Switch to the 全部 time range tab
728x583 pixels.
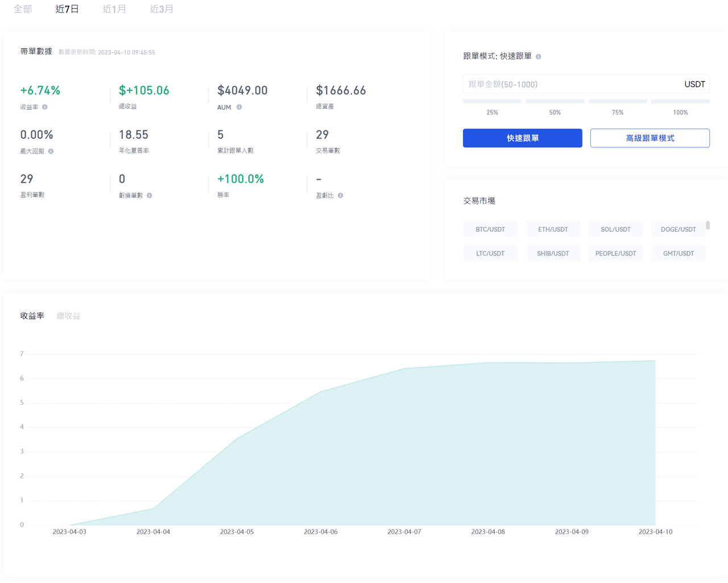click(x=23, y=9)
